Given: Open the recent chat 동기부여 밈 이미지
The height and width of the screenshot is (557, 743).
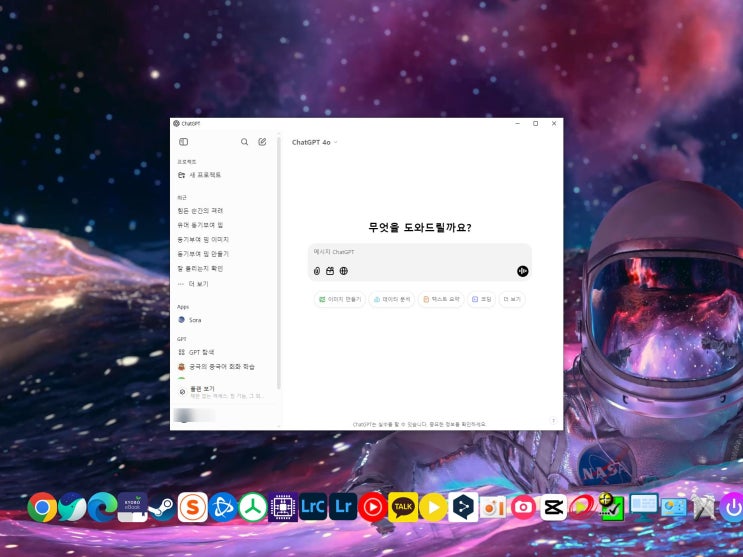Looking at the screenshot, I should [203, 239].
